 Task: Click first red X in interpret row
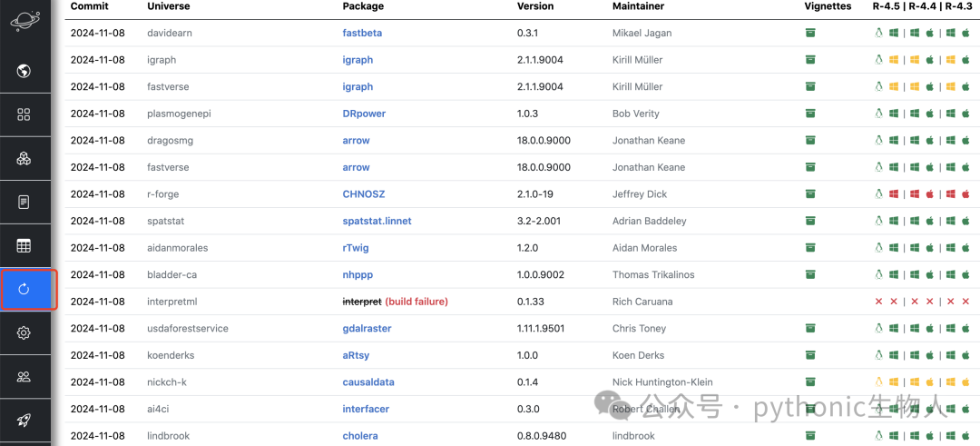878,302
